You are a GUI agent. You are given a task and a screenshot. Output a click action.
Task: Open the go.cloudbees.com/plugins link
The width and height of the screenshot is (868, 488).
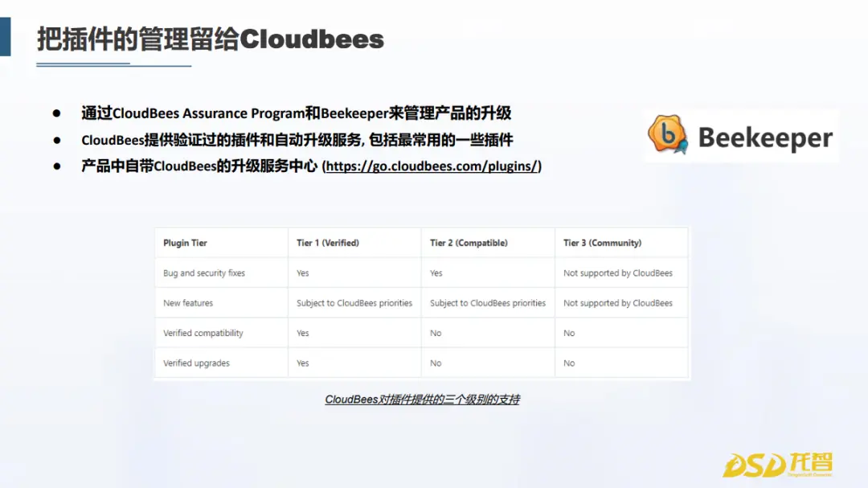coord(432,166)
